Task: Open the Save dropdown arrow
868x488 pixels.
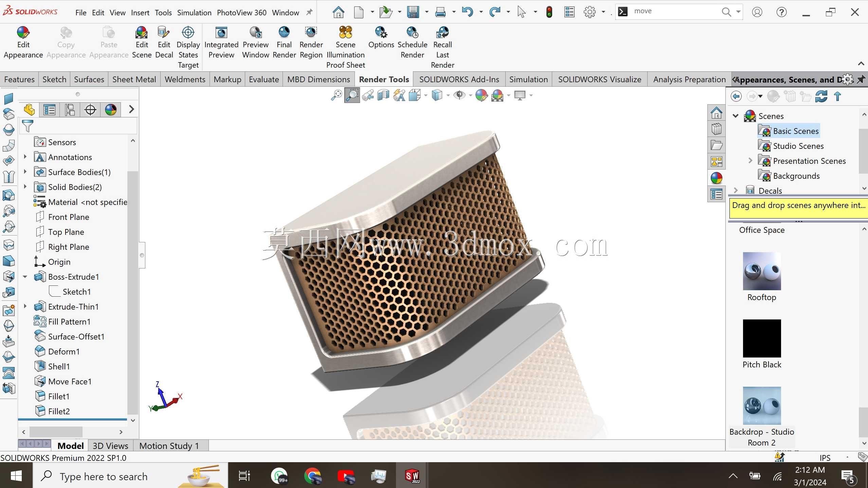Action: (x=427, y=12)
